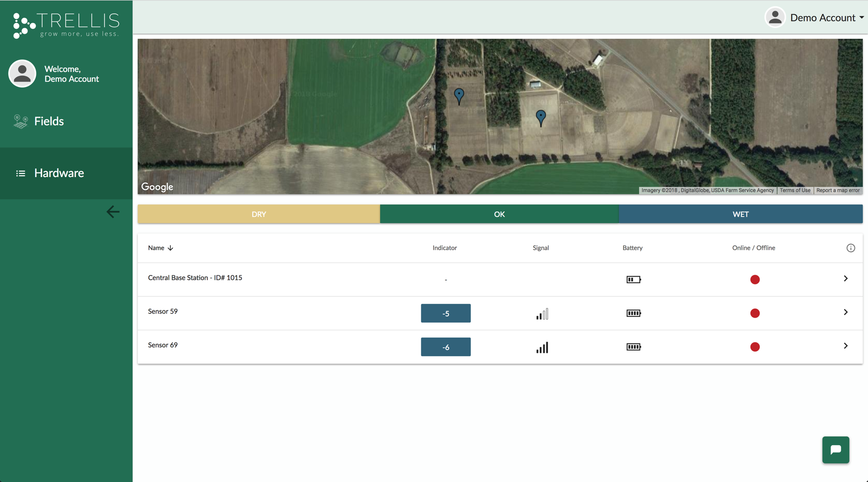Open the map Terms of Use link
868x482 pixels.
coord(795,190)
